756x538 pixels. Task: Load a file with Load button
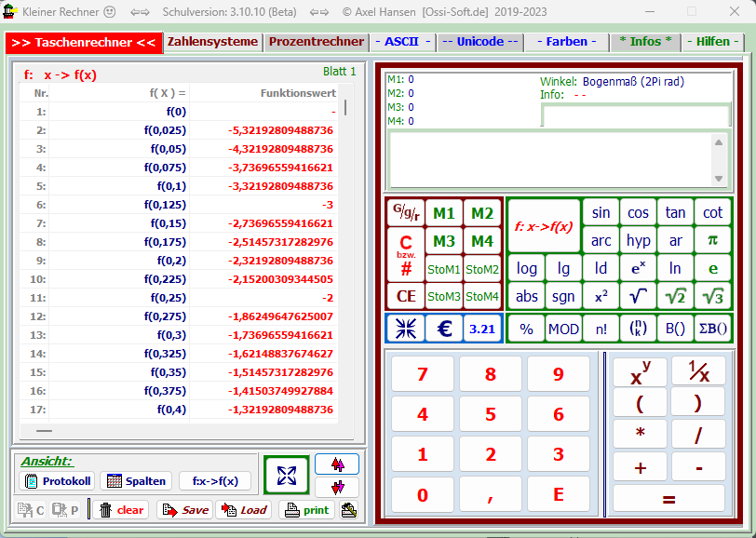pos(244,510)
